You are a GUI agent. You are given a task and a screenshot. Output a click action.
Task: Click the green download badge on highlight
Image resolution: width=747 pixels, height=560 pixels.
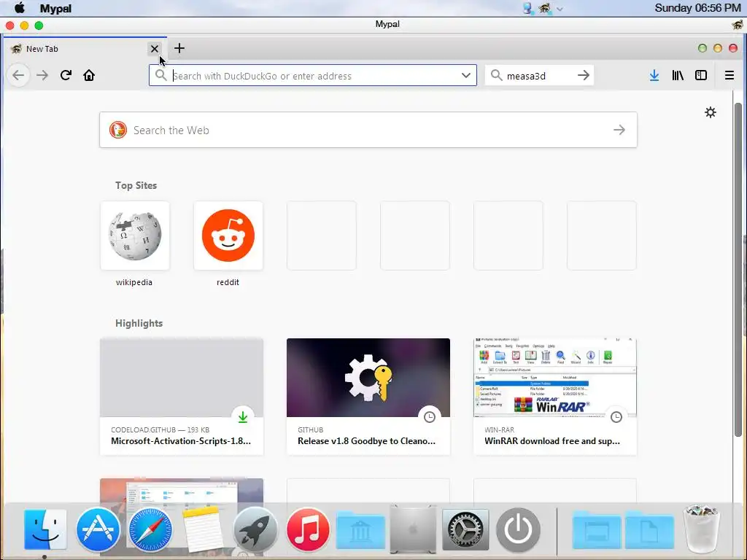coord(243,416)
